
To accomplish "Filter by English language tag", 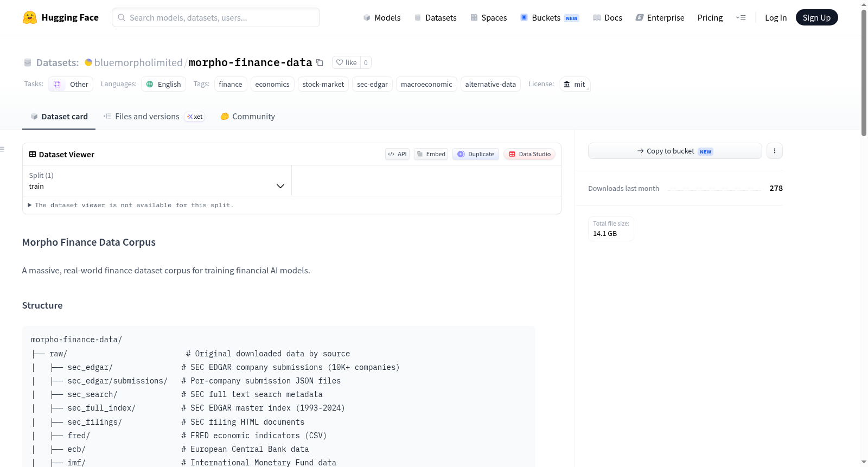I will (164, 84).
